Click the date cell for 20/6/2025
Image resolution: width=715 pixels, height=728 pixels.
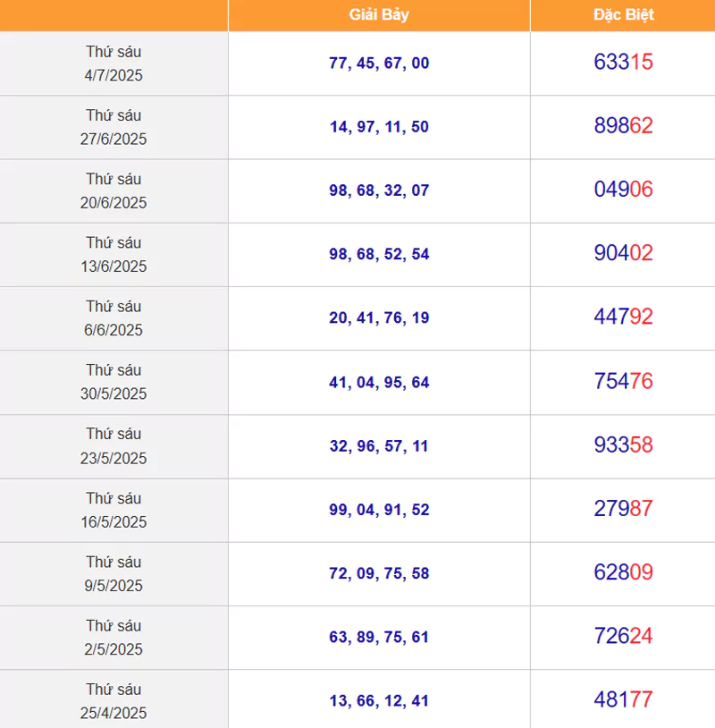114,190
